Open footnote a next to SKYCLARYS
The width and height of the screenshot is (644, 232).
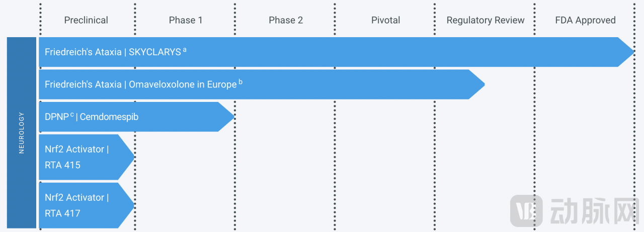point(185,49)
